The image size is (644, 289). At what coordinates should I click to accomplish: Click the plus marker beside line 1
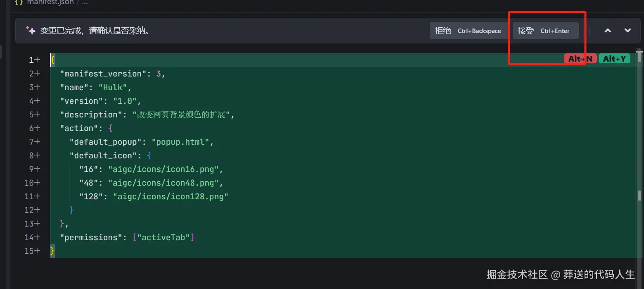38,60
